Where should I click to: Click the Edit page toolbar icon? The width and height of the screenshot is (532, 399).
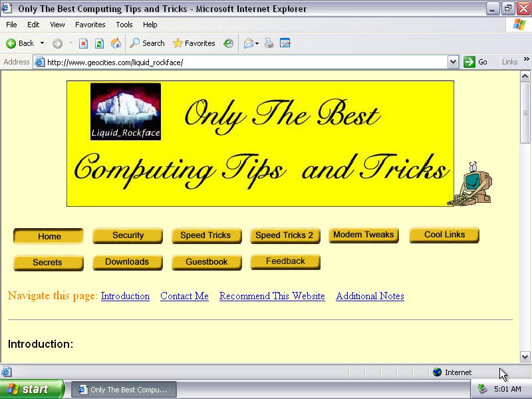coord(285,43)
